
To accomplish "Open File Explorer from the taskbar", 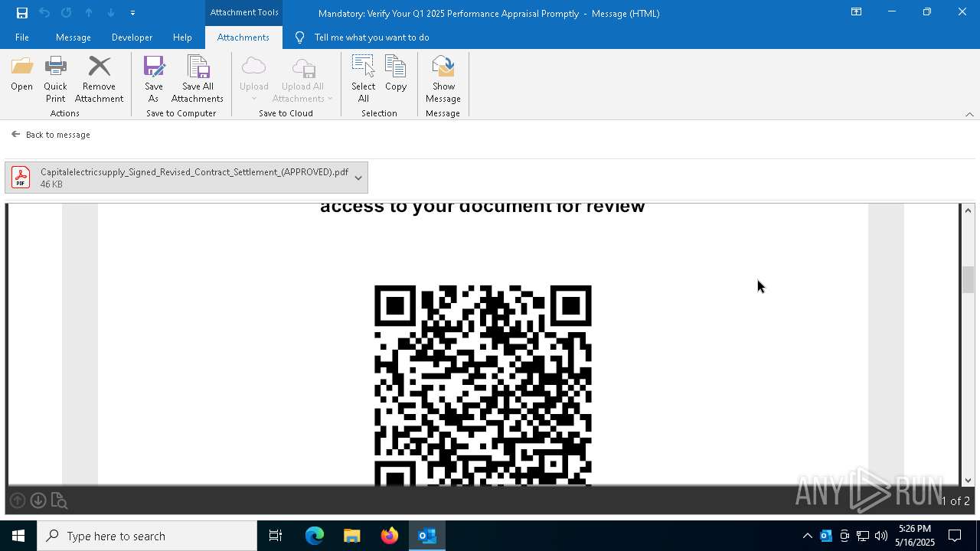I will tap(351, 536).
